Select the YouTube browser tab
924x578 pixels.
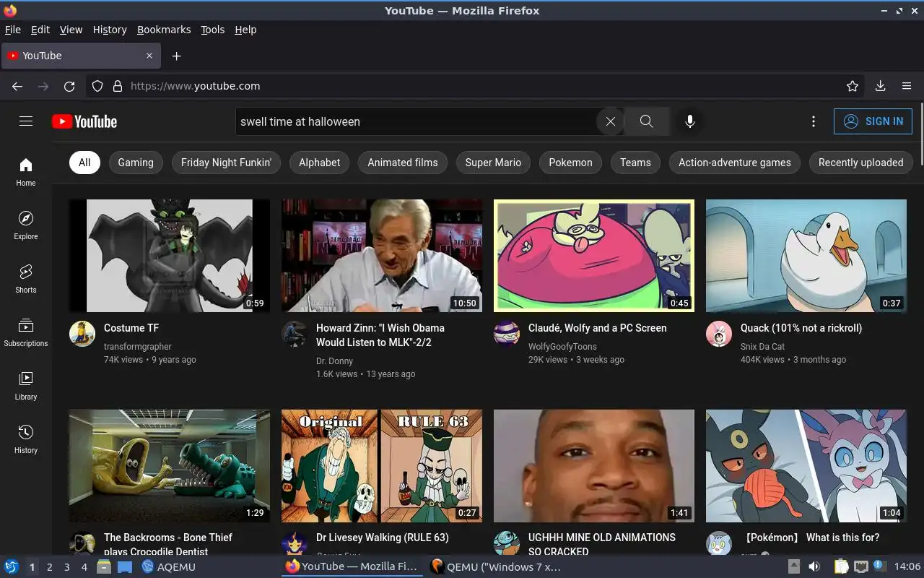(x=79, y=56)
